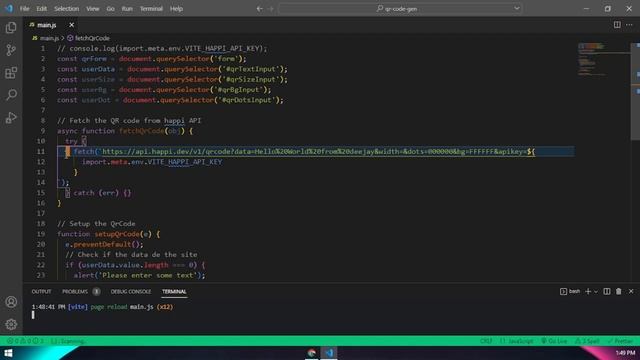Image resolution: width=640 pixels, height=360 pixels.
Task: Click CRLF line ending in status bar
Action: [486, 341]
